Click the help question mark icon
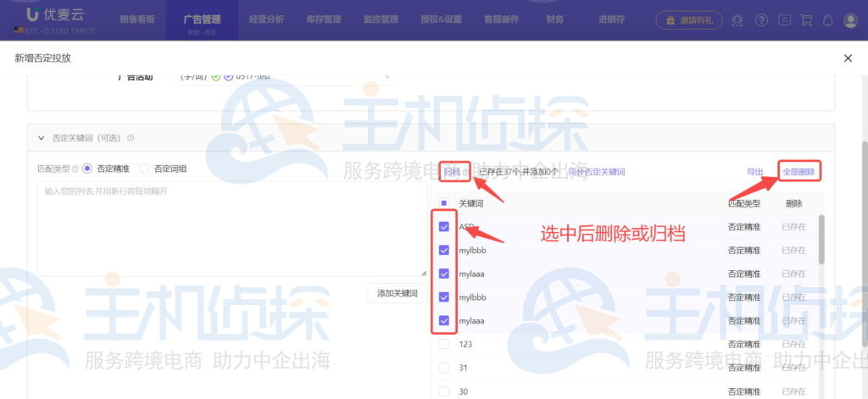 (761, 19)
